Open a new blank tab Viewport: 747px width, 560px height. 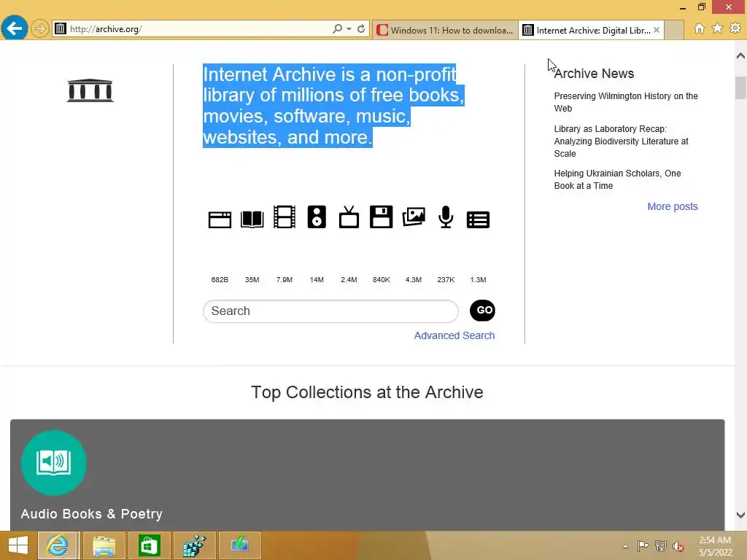pyautogui.click(x=673, y=30)
